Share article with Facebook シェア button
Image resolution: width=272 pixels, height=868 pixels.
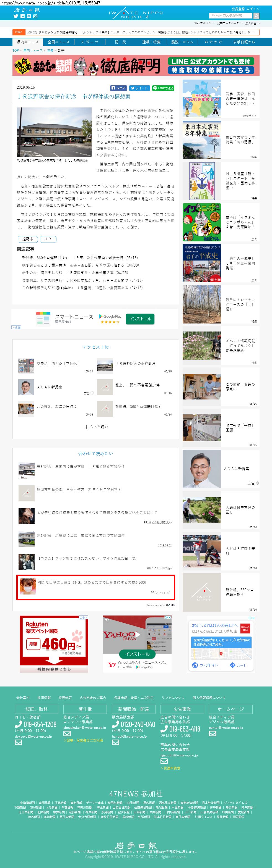(x=119, y=88)
